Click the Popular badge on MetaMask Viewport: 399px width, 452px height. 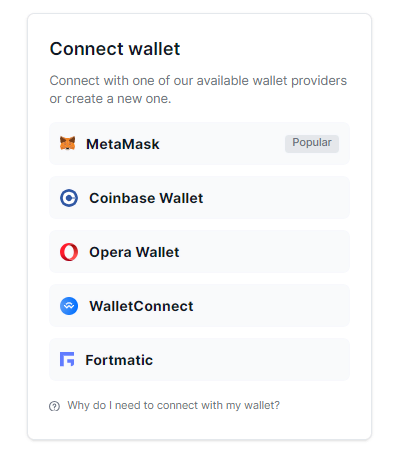point(312,144)
